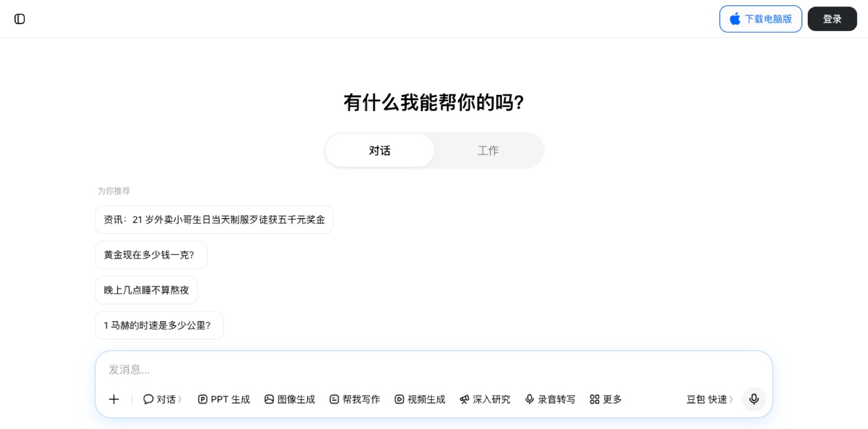Image resolution: width=868 pixels, height=429 pixels.
Task: Expand the 对话 mode selector
Action: tap(162, 399)
